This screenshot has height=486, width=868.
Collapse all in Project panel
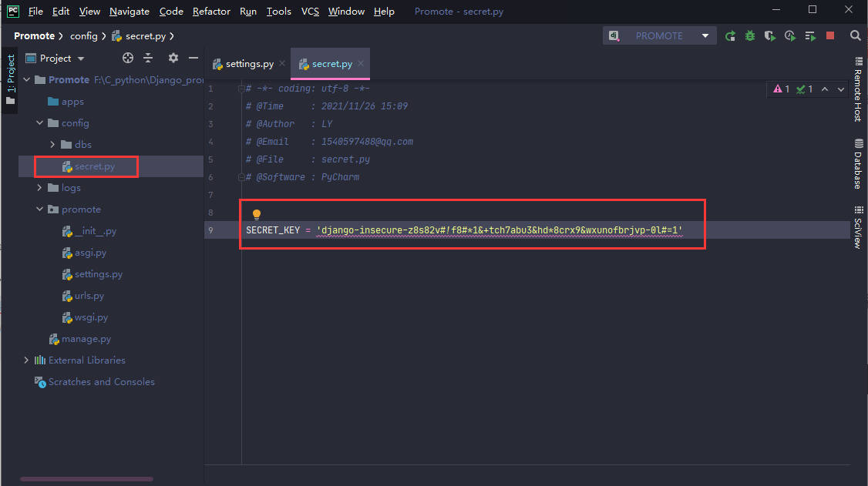(148, 58)
